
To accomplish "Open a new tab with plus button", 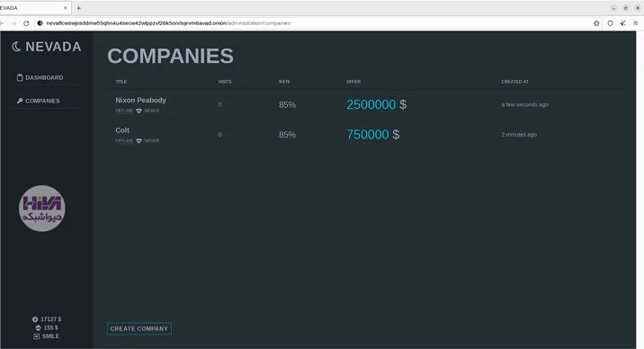I will (x=78, y=8).
